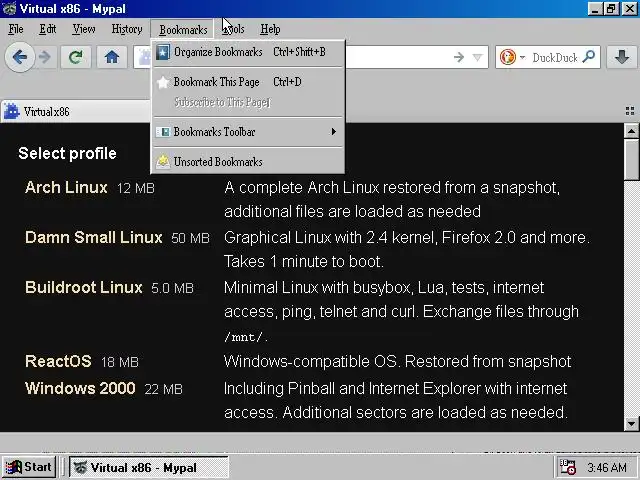Select the Virtual x86 tab
Screen dimensions: 640x480
[x=76, y=111]
